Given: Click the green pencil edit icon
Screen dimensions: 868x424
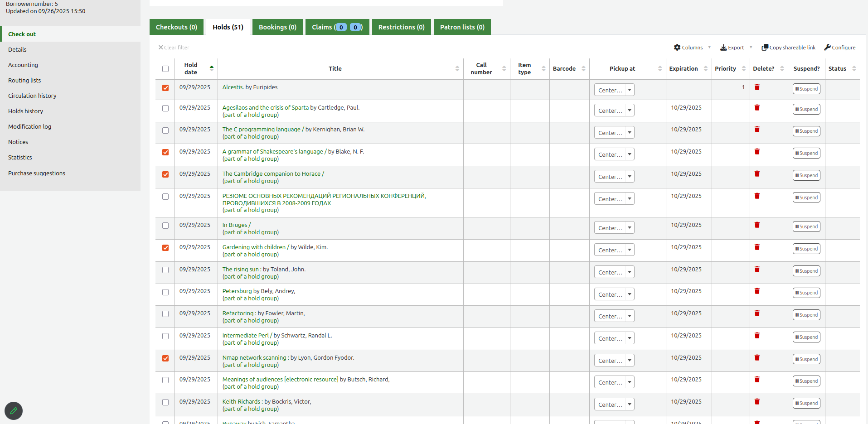Looking at the screenshot, I should (14, 411).
